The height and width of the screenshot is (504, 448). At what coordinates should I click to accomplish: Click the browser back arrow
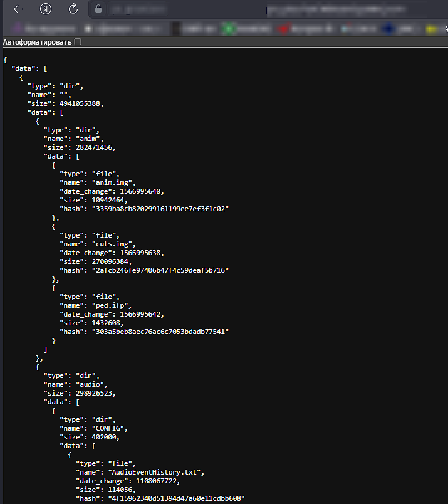(18, 9)
